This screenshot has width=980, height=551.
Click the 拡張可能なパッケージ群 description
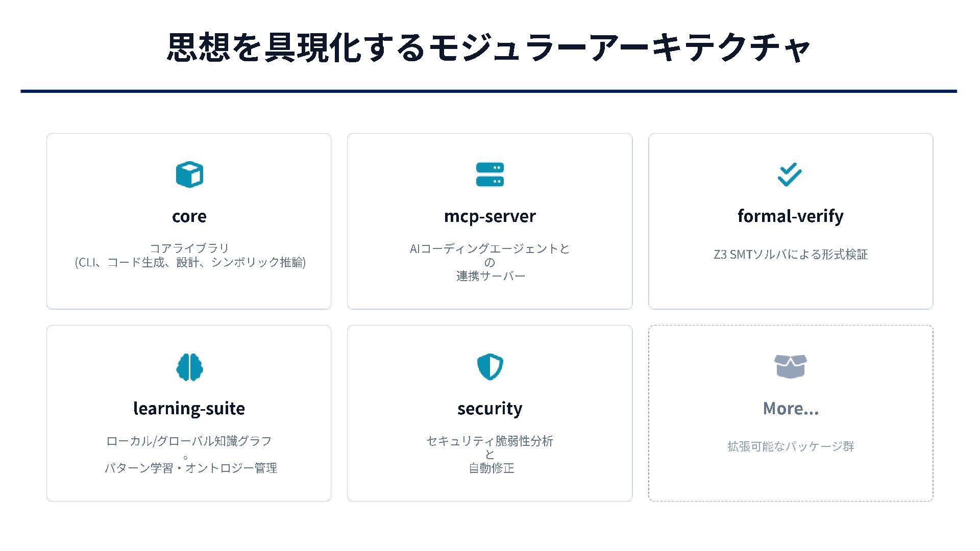pos(791,446)
